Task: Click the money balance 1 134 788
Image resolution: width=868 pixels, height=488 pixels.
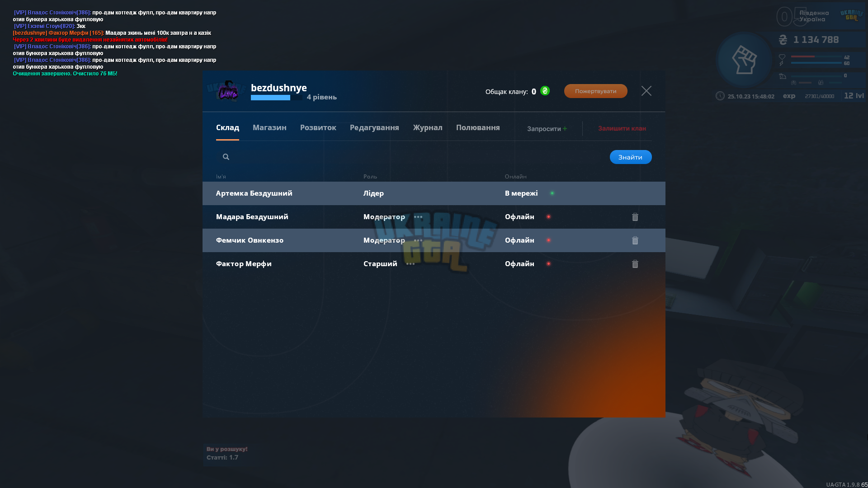Action: (x=816, y=40)
